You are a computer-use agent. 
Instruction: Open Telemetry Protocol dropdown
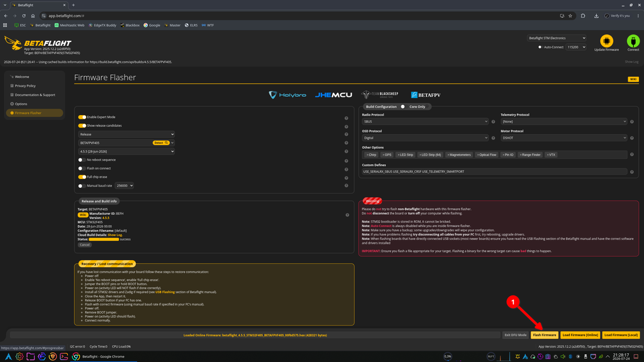(x=564, y=121)
